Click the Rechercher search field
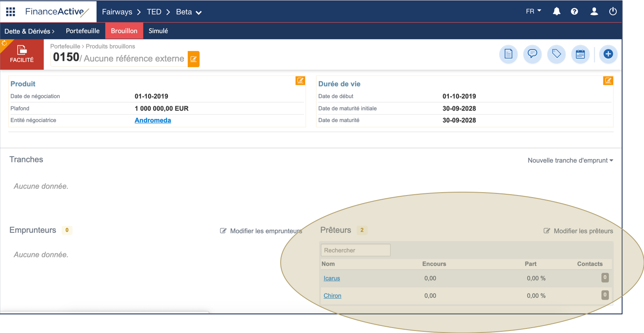This screenshot has height=333, width=644. (x=355, y=250)
